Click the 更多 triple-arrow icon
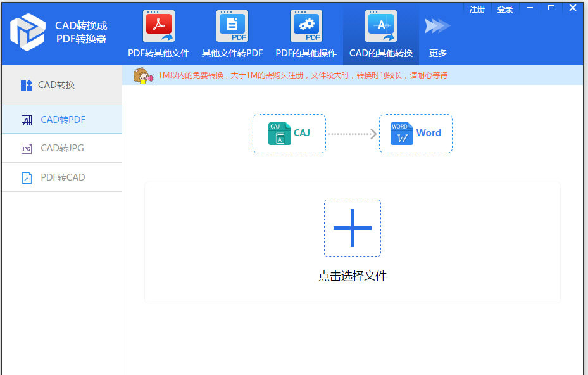The image size is (588, 375). (x=437, y=25)
